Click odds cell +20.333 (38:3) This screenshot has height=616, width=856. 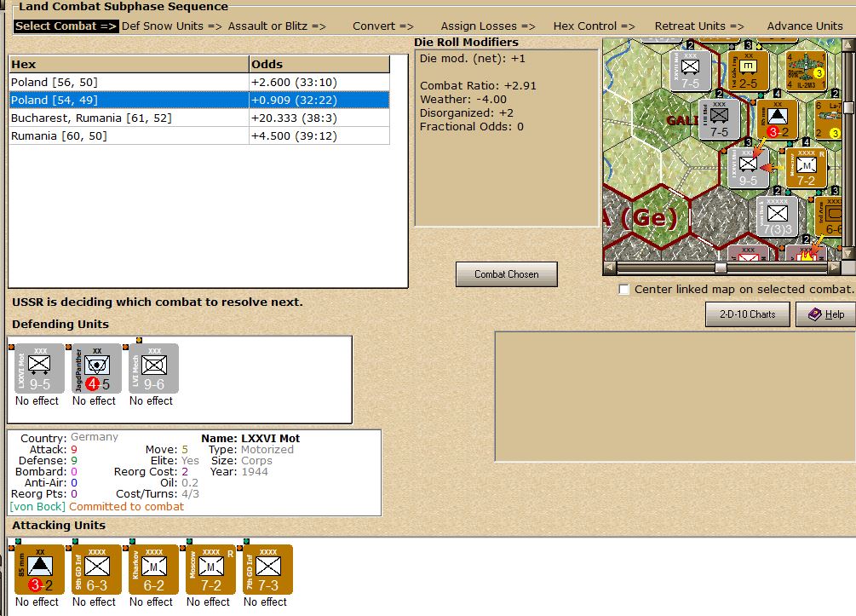coord(319,118)
